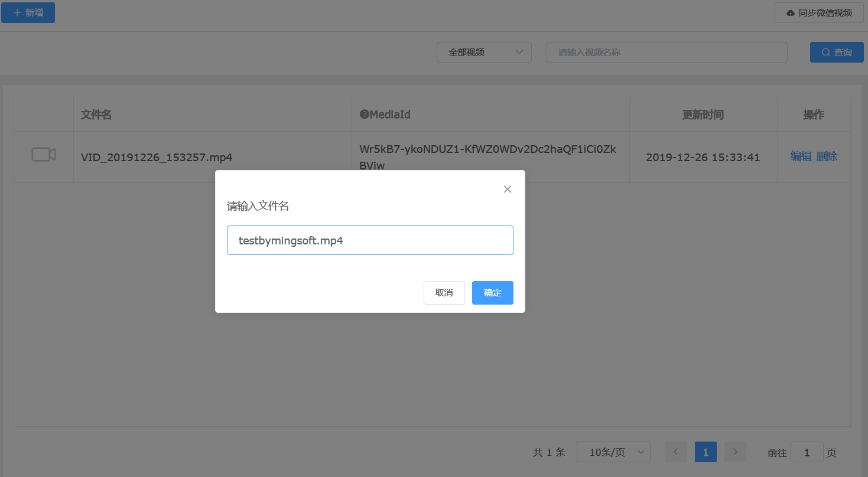Click the 同步微信视频 sync button
868x477 pixels.
[818, 12]
